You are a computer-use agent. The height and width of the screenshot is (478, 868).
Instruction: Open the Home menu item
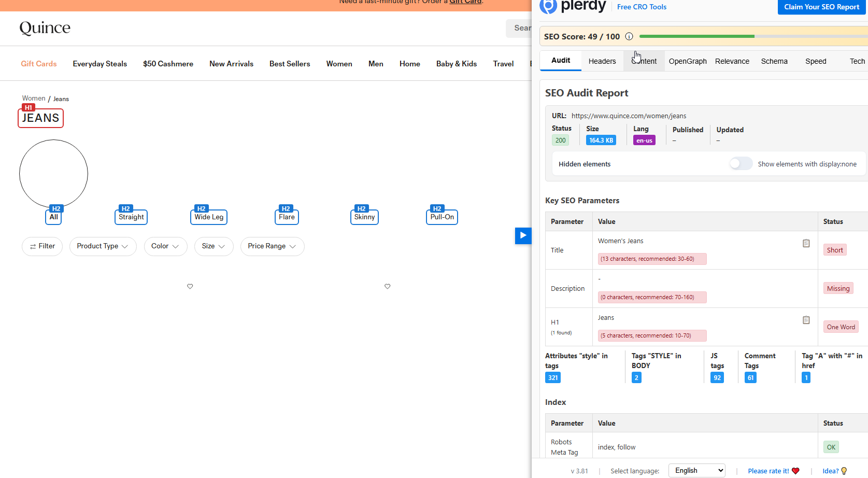click(410, 64)
